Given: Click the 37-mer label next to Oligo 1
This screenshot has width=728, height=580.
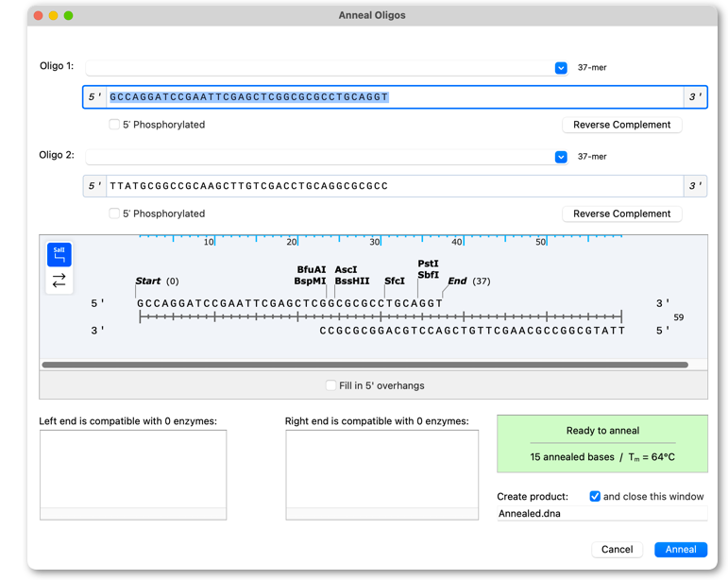Looking at the screenshot, I should pos(592,67).
